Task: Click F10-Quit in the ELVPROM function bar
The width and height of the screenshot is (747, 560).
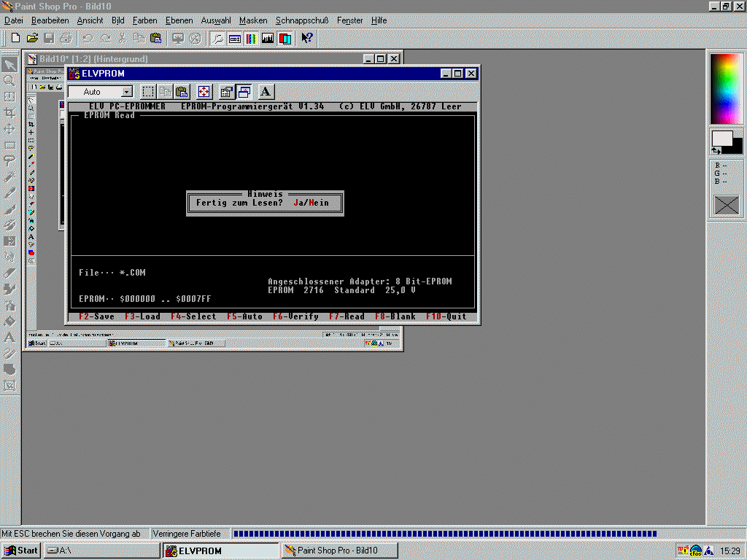Action: click(x=446, y=316)
